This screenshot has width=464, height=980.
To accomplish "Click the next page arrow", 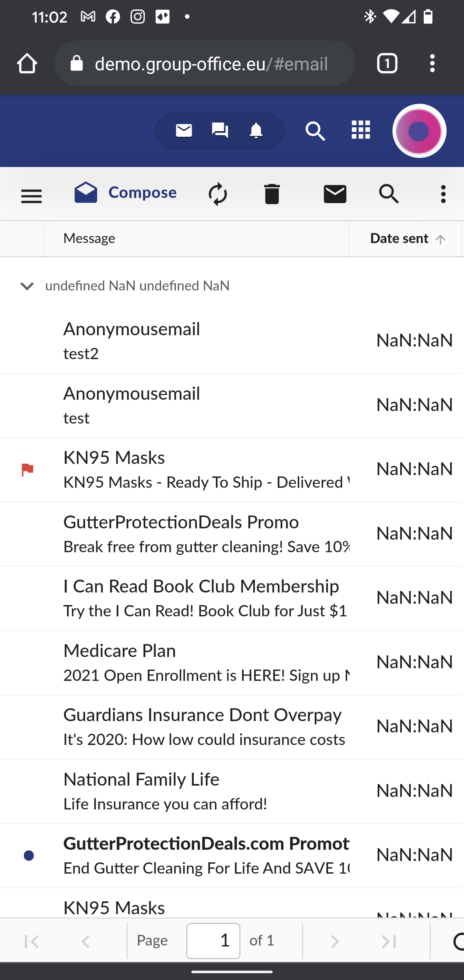I will point(334,941).
